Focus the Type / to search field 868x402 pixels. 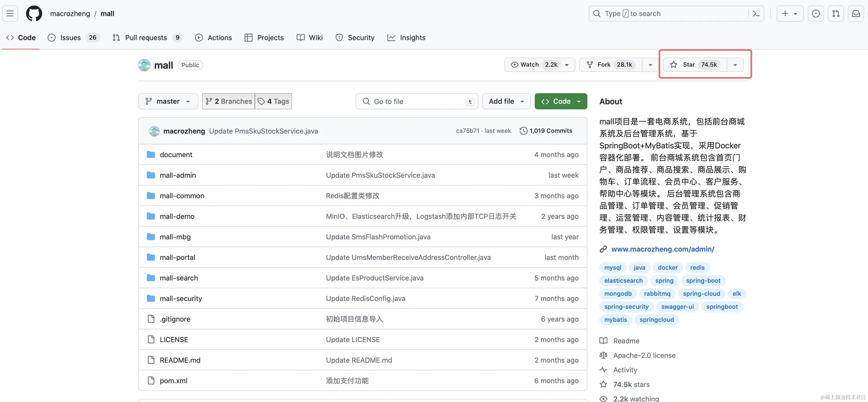coord(676,13)
